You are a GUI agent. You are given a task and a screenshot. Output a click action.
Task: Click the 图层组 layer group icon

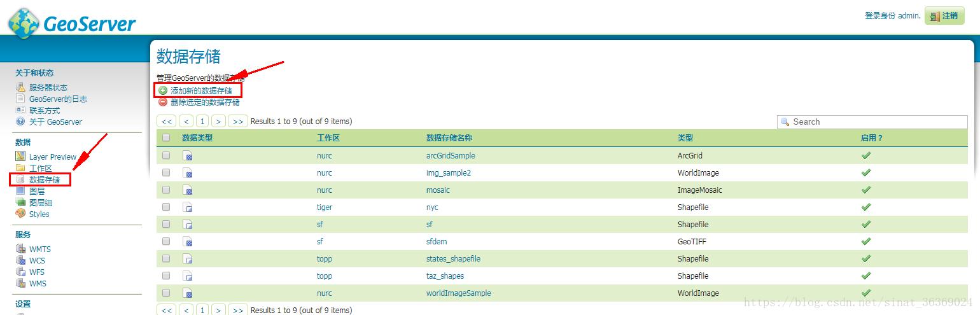pos(20,202)
